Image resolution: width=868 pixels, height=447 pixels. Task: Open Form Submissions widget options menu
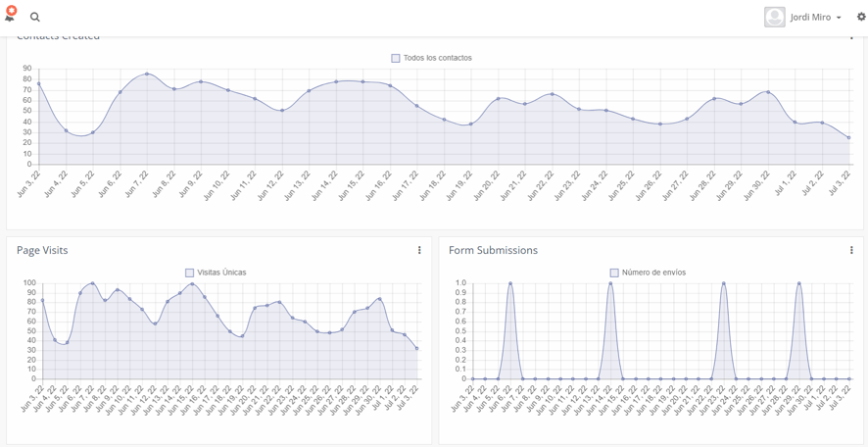point(851,251)
